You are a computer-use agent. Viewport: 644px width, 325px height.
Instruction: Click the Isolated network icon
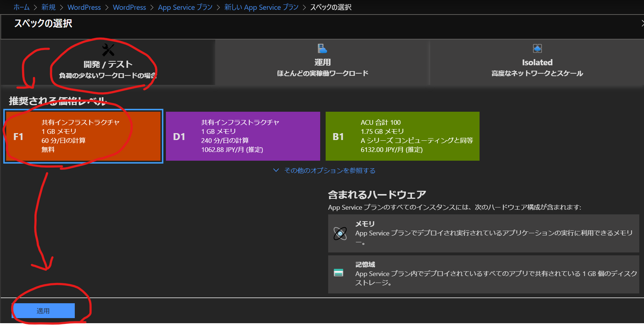click(x=537, y=48)
